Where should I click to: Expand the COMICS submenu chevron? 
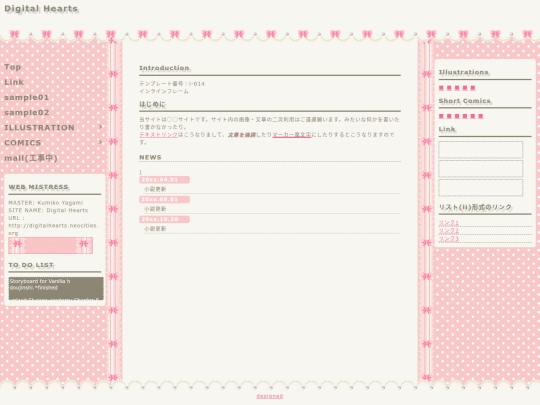[x=100, y=142]
